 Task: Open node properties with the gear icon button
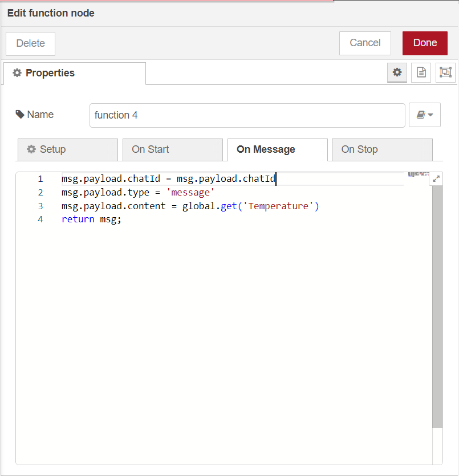point(397,72)
